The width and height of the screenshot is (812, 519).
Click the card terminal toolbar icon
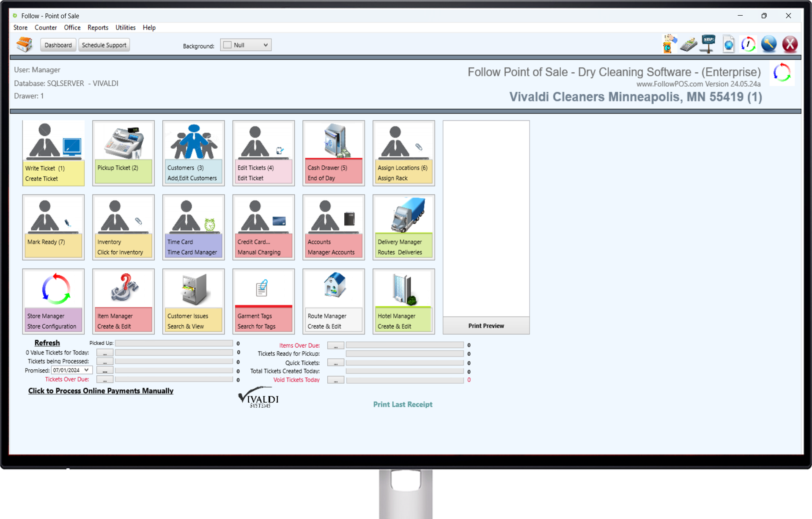pos(689,44)
